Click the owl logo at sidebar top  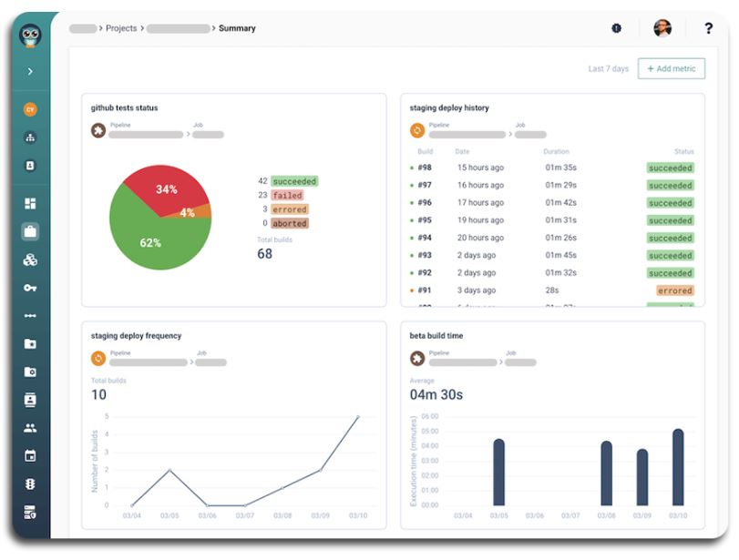(30, 35)
